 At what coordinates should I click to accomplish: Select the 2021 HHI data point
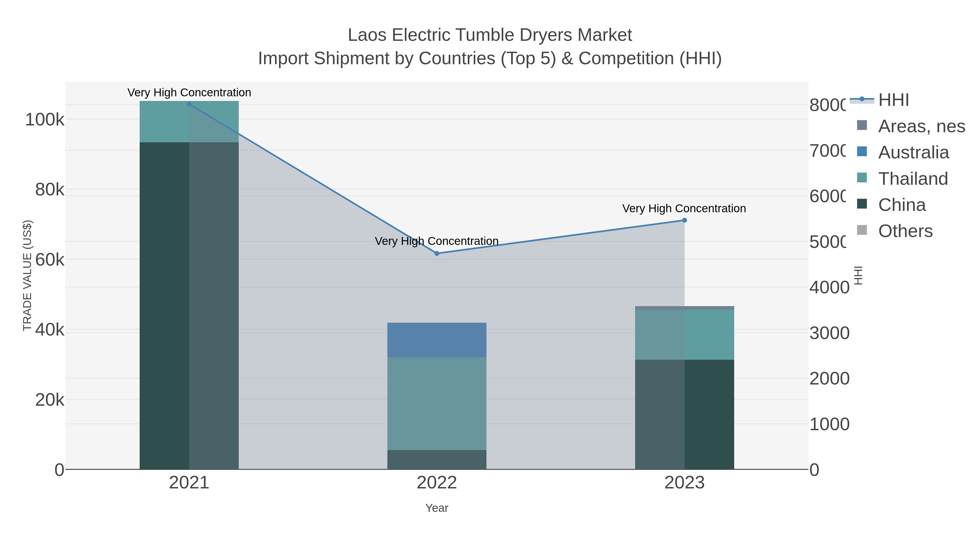[x=189, y=104]
